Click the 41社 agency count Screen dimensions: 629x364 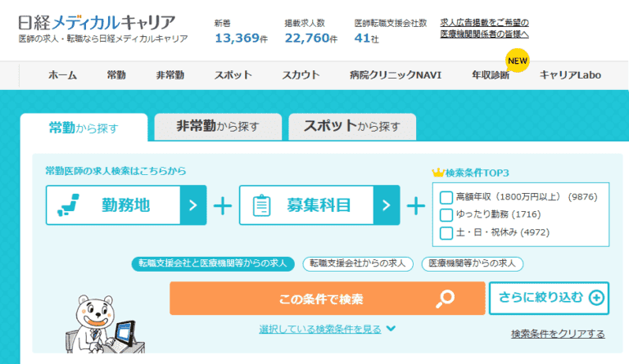click(366, 38)
